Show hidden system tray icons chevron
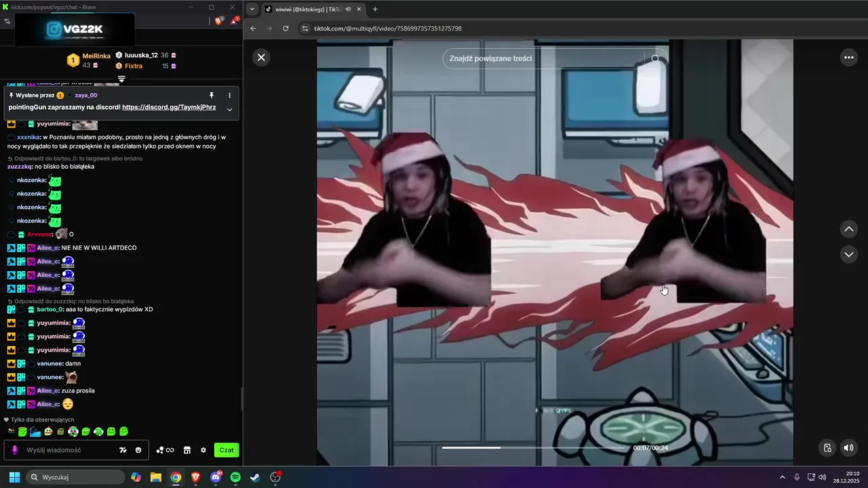868x488 pixels. (782, 477)
